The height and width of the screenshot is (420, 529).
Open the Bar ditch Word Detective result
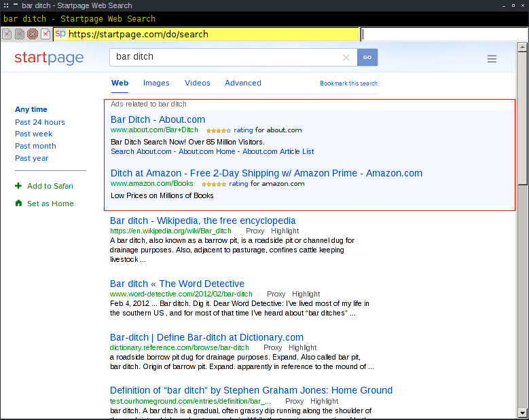tap(177, 284)
